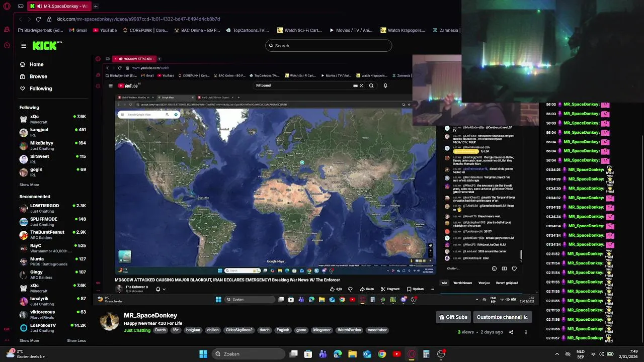644x362 pixels.
Task: Open the YouTube bookmark in bookmarks bar
Action: pyautogui.click(x=104, y=30)
